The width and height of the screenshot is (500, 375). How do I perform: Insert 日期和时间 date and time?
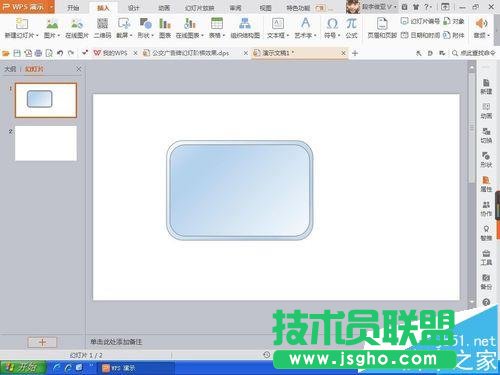[420, 35]
